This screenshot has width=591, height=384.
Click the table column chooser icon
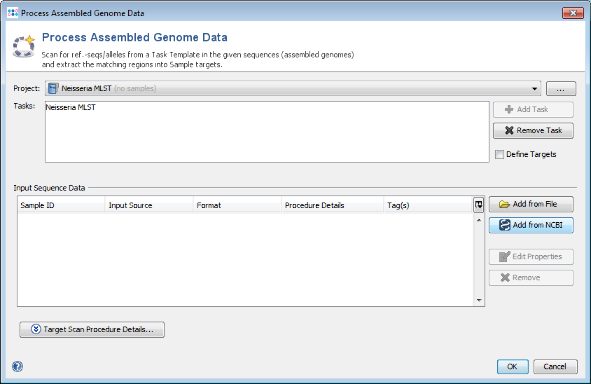pyautogui.click(x=478, y=205)
